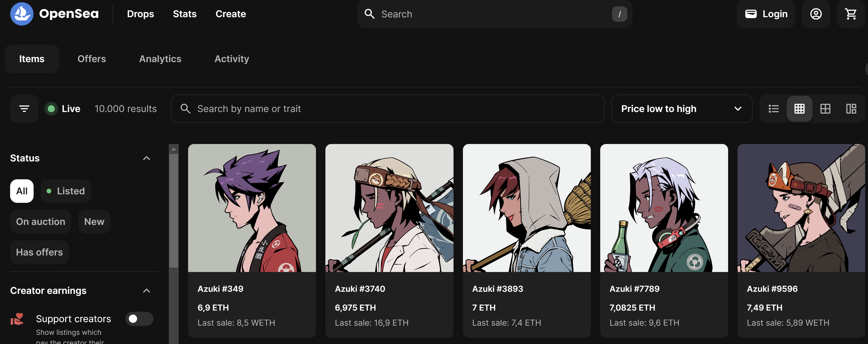Filter status by Listed
The image size is (868, 344).
[x=66, y=191]
